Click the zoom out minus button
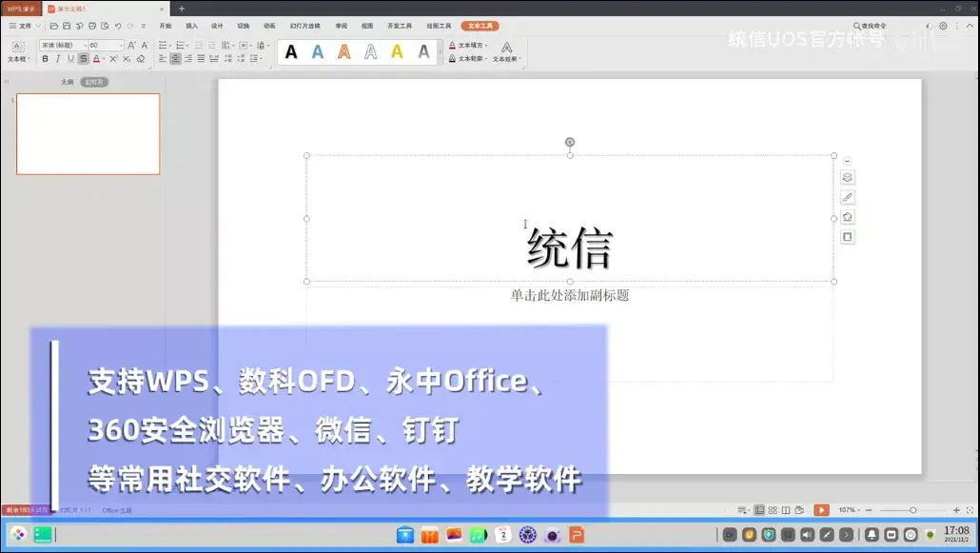The width and height of the screenshot is (980, 553). [x=869, y=510]
